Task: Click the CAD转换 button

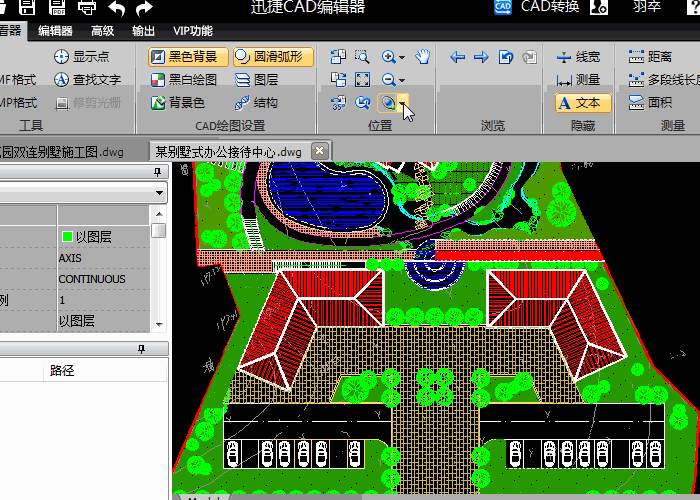Action: tap(536, 8)
